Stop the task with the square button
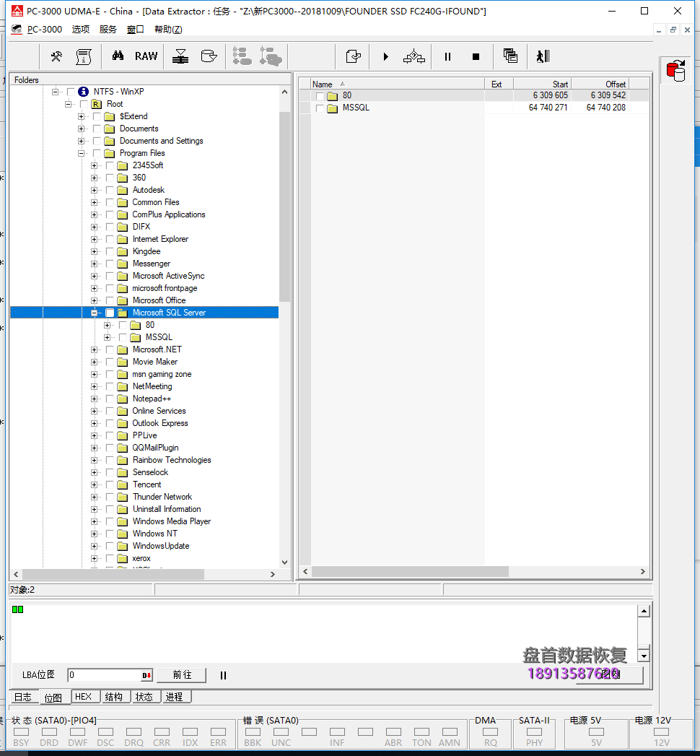This screenshot has width=700, height=756. [x=476, y=56]
